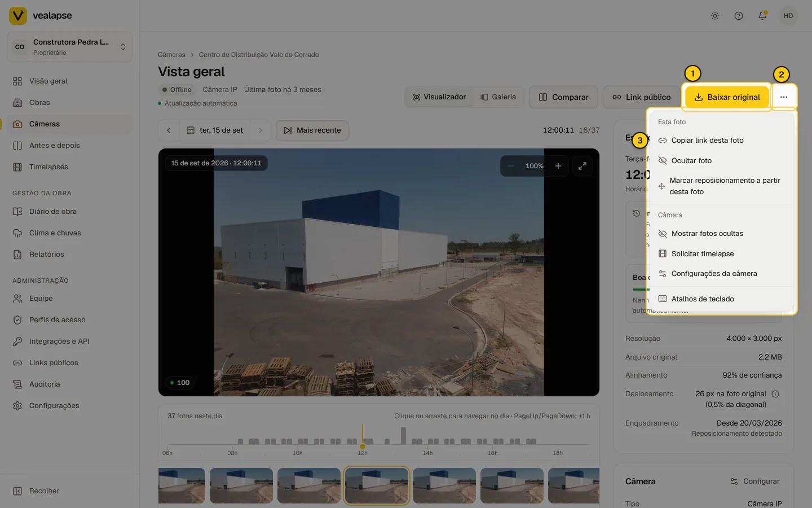Switch to Visualizador view

coord(439,97)
